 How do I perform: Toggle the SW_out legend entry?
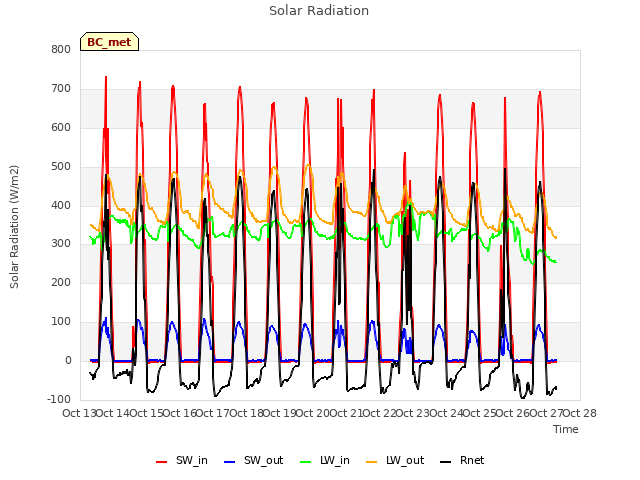(x=253, y=460)
